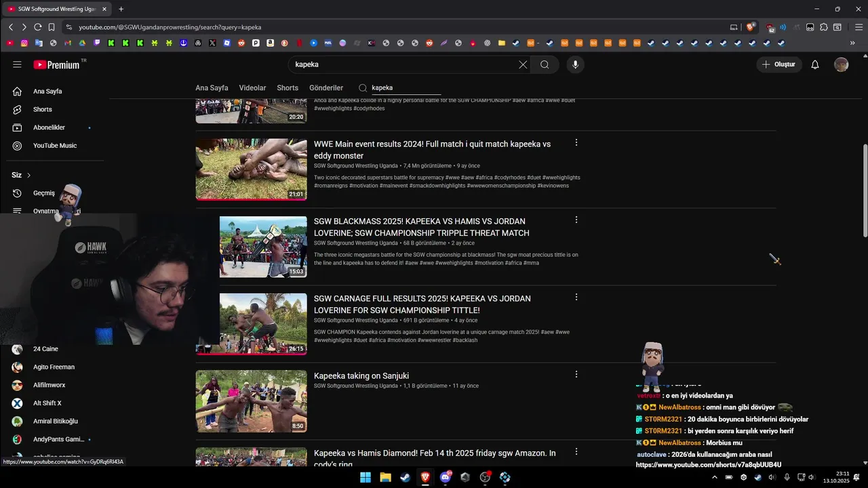
Task: Open Geçmiş history in the sidebar
Action: click(x=43, y=193)
